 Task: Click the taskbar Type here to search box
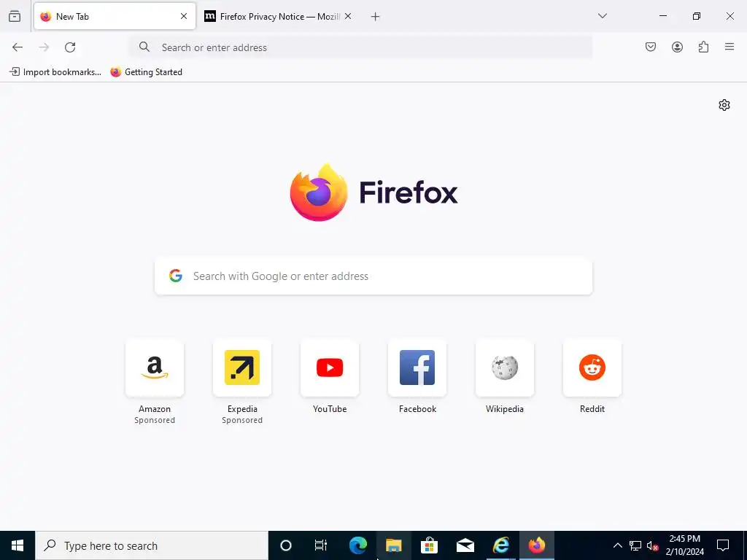(x=152, y=545)
